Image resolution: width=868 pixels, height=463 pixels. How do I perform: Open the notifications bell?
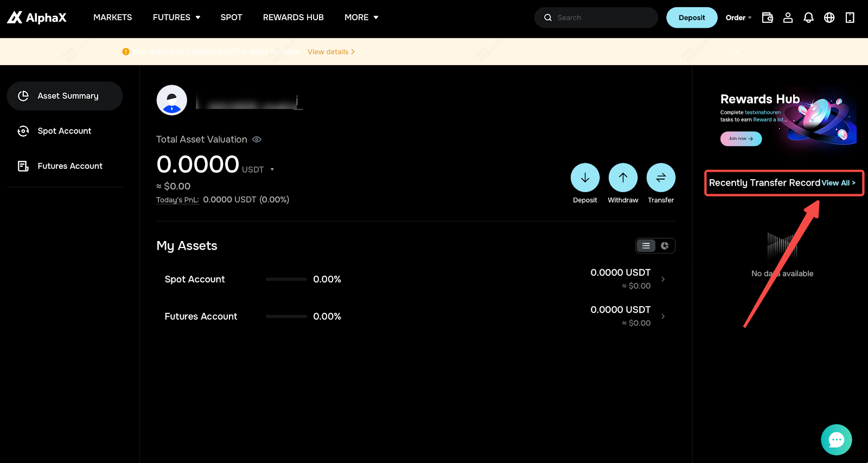tap(808, 17)
